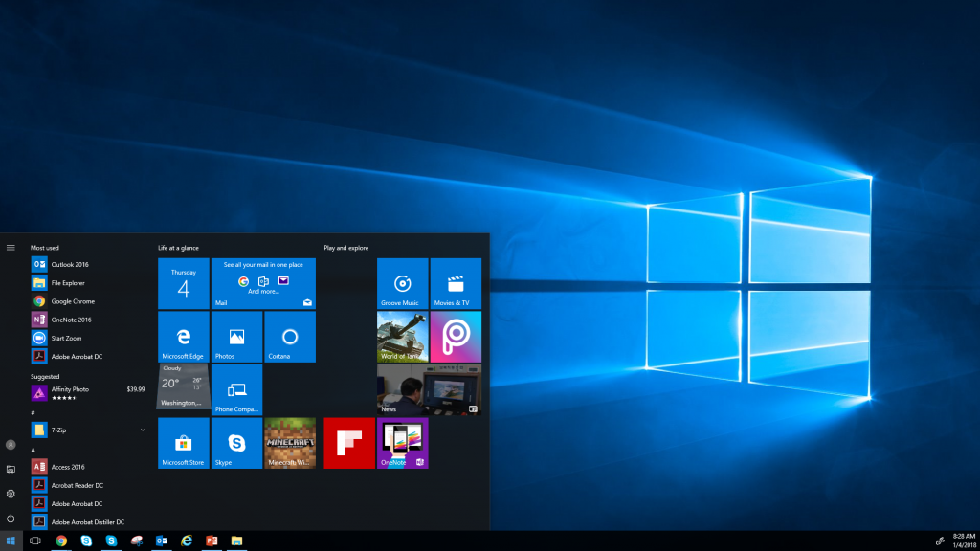The image size is (980, 551).
Task: Open the Phone Companion tile
Action: [x=236, y=390]
